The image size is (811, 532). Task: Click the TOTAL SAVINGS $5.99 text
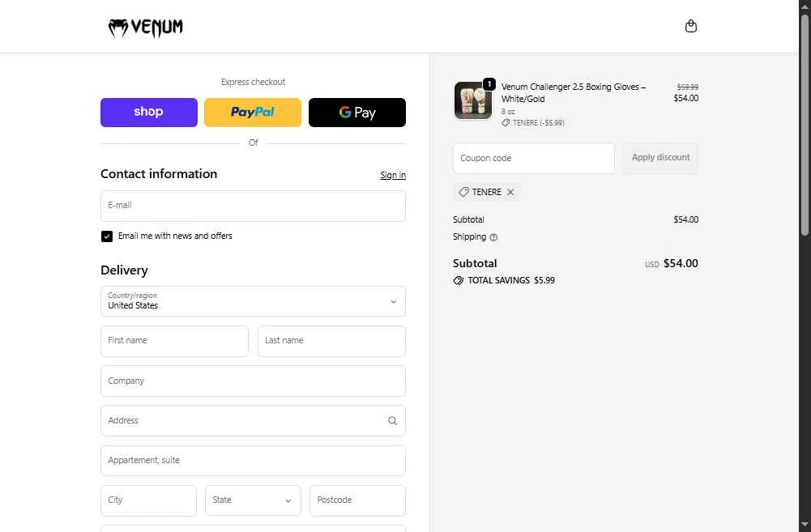511,281
